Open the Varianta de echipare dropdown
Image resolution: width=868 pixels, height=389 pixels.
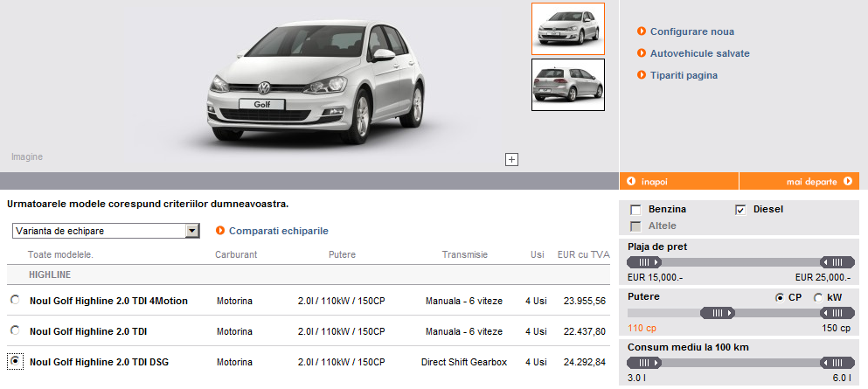106,231
